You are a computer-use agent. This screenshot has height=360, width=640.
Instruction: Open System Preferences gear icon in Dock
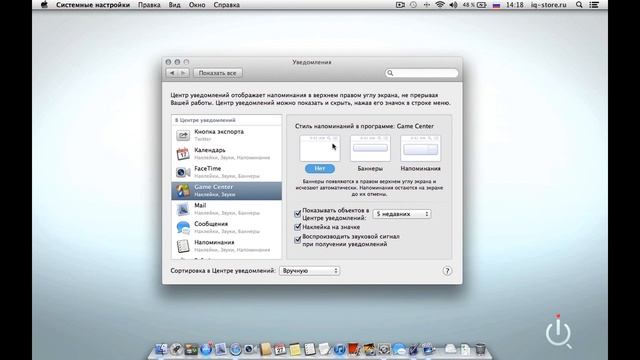coord(384,349)
